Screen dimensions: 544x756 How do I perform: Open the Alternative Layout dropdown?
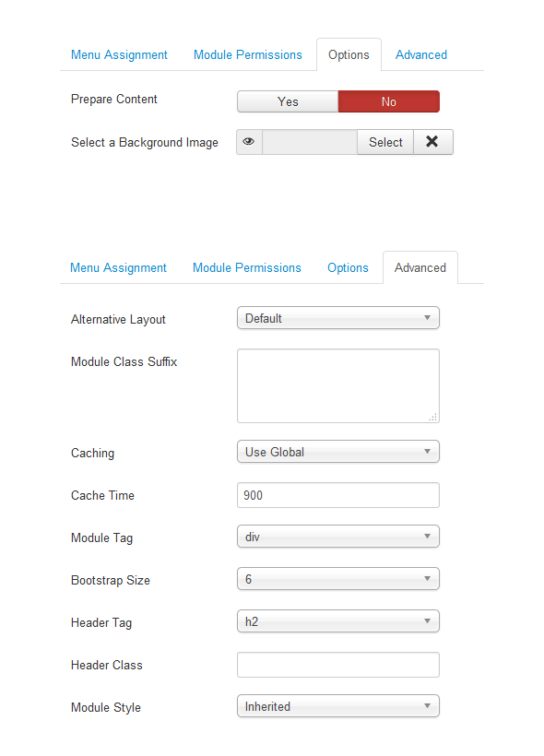(x=338, y=318)
